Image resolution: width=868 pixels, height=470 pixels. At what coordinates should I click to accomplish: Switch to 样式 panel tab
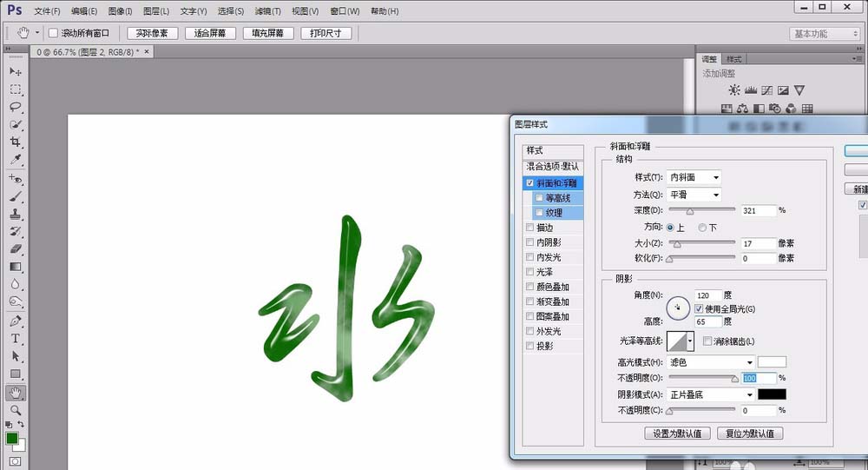pos(734,59)
